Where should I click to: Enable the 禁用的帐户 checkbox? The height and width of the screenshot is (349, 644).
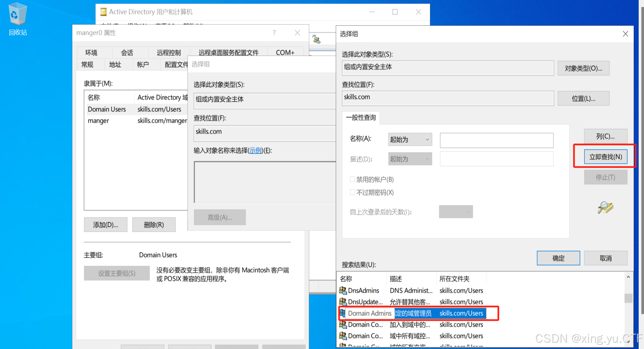point(352,179)
